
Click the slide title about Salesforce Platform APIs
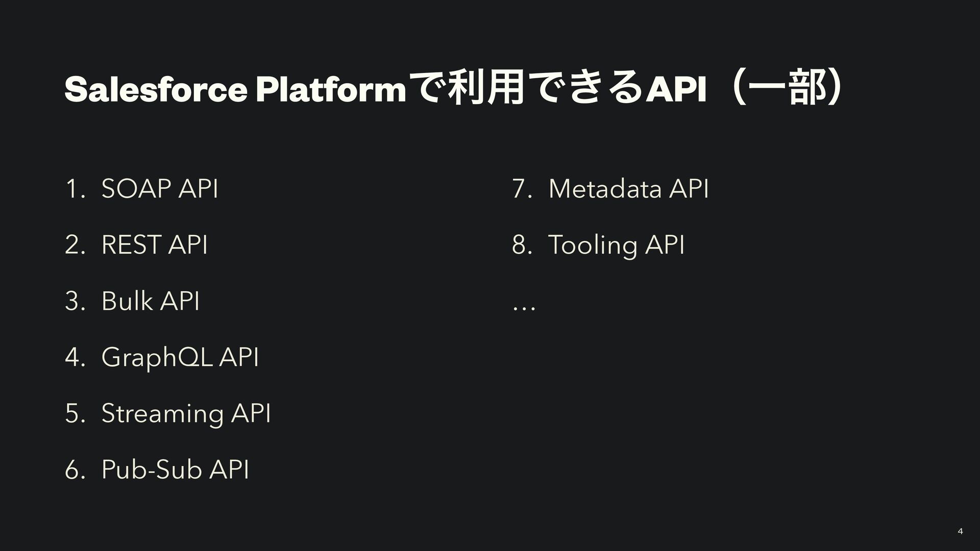pos(453,88)
